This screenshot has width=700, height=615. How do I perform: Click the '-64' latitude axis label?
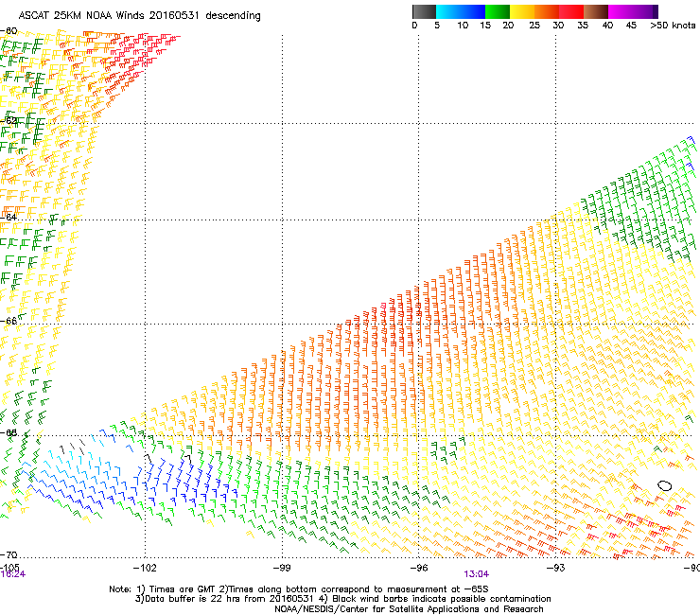tap(9, 217)
